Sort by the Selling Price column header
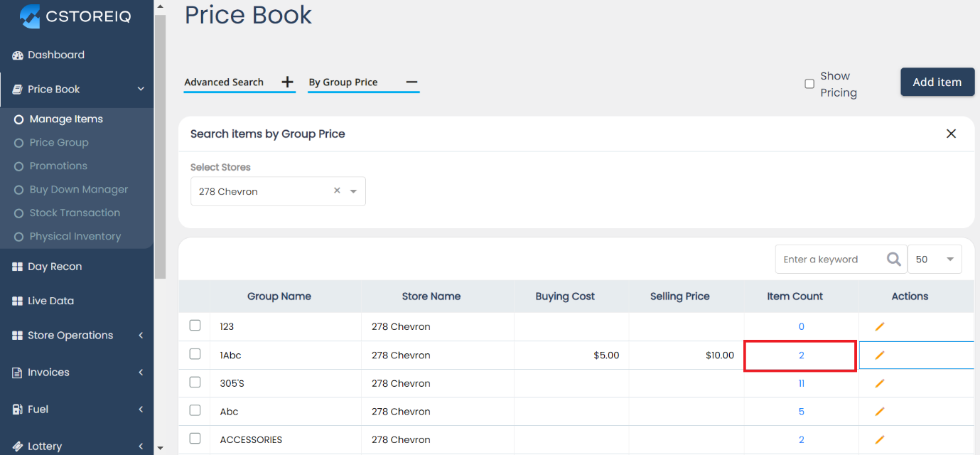980x455 pixels. tap(680, 296)
